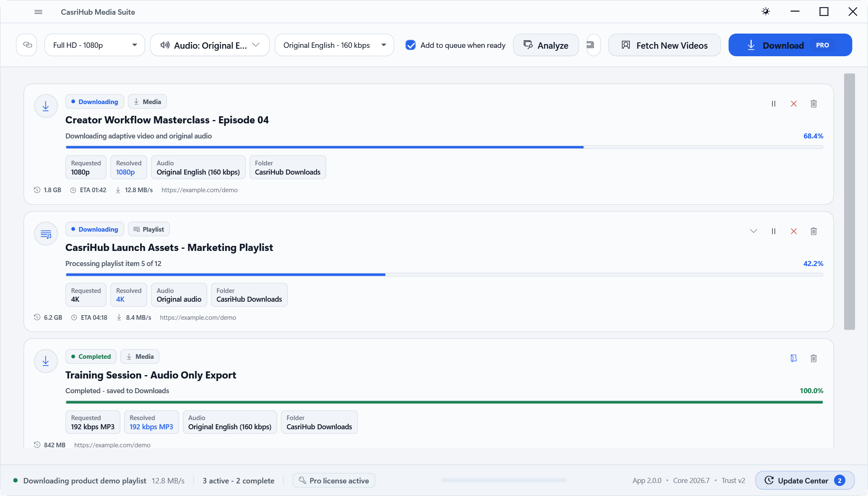The width and height of the screenshot is (868, 496).
Task: Click the Requested 192 kbps MP3 chip
Action: click(x=93, y=422)
